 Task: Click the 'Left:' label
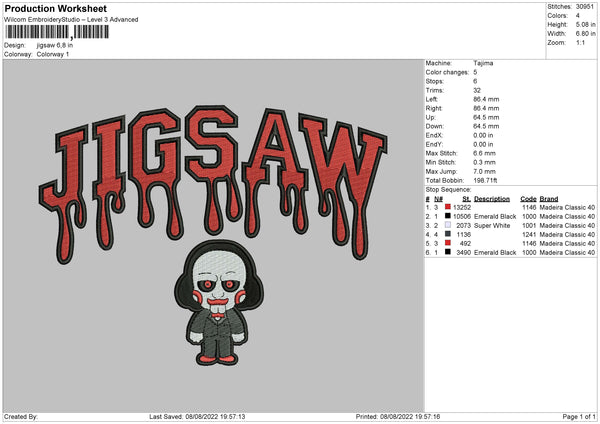point(432,99)
